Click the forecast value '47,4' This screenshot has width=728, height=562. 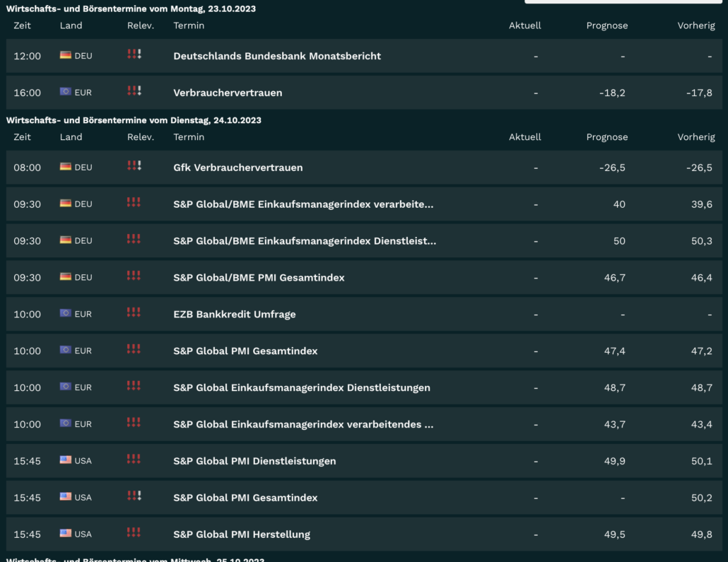pos(615,351)
